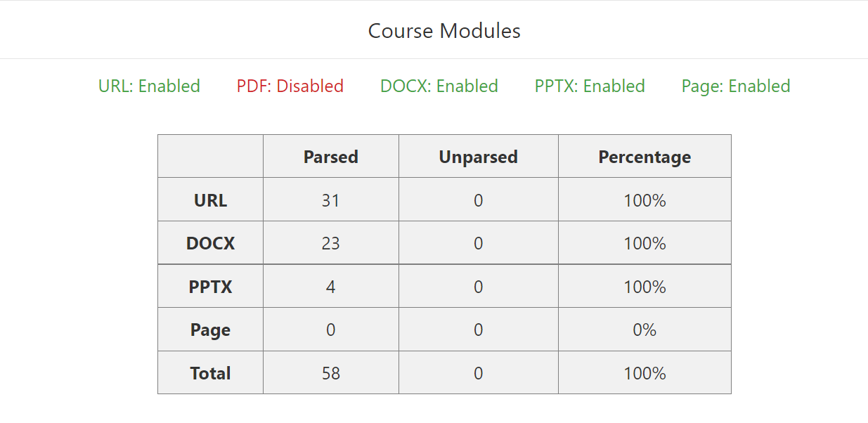The height and width of the screenshot is (423, 868).
Task: Toggle the Page: Enabled status
Action: tap(736, 86)
